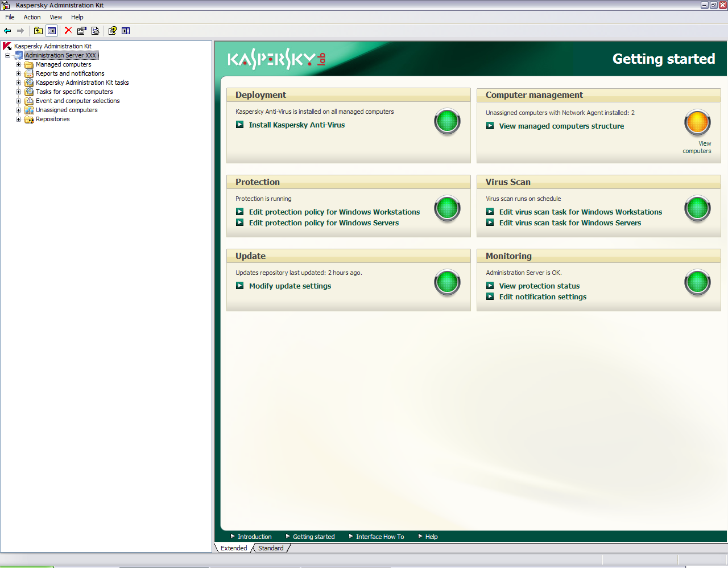Click the Export List toolbar icon
This screenshot has height=568, width=728.
95,31
